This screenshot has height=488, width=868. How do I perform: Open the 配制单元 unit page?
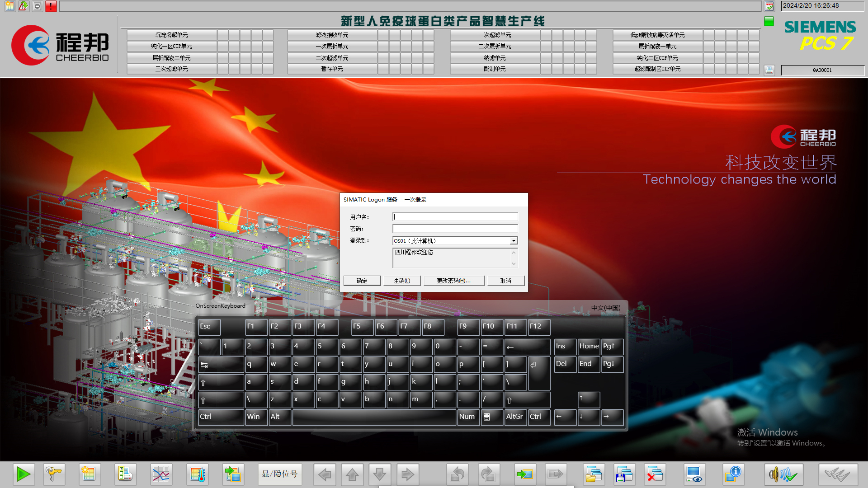click(x=495, y=69)
